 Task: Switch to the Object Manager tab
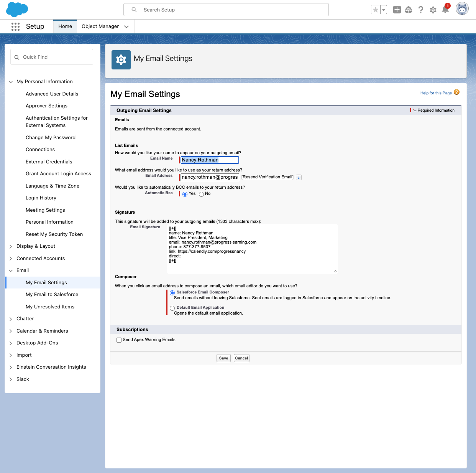pos(100,26)
